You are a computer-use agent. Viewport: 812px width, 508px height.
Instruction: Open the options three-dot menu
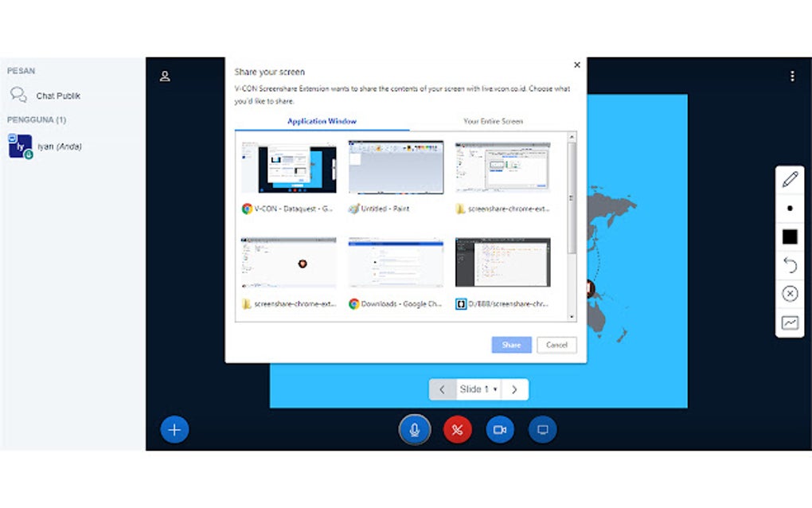pyautogui.click(x=793, y=75)
